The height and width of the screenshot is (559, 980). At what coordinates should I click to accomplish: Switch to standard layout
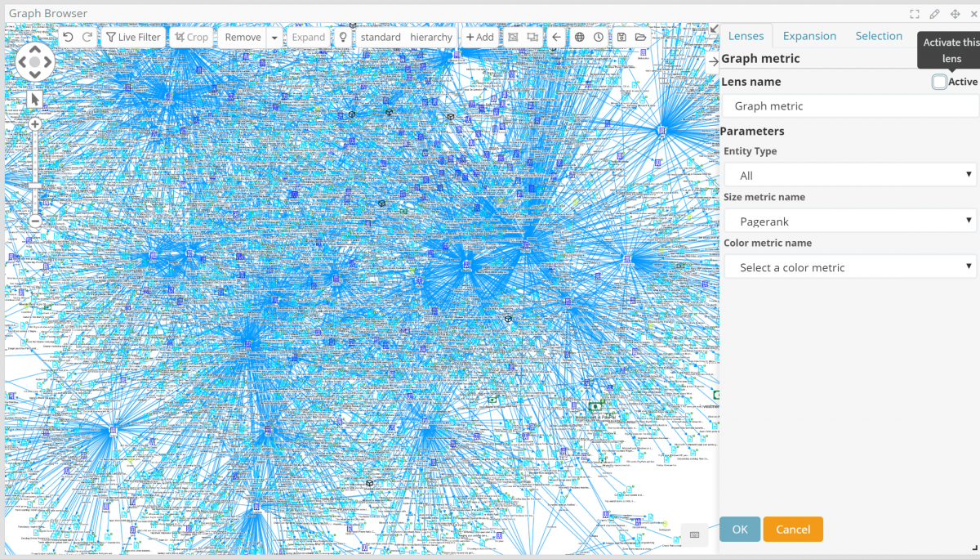coord(381,37)
